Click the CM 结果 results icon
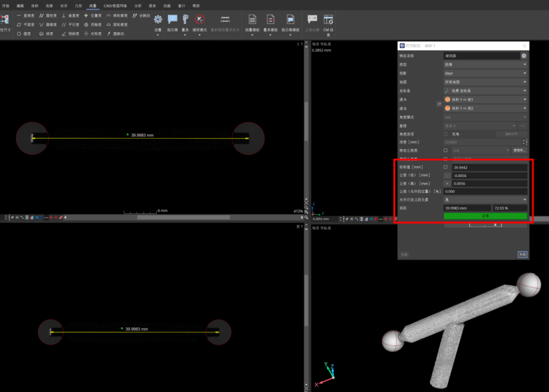This screenshot has width=549, height=392. pyautogui.click(x=328, y=19)
